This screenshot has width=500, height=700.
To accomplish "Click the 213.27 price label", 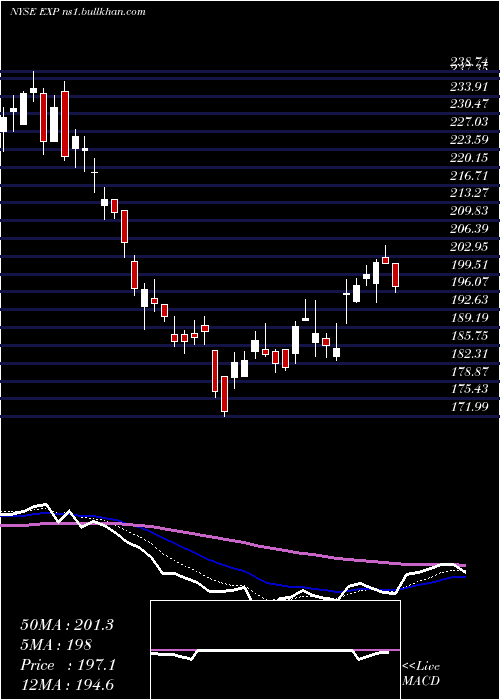I will 468,193.
